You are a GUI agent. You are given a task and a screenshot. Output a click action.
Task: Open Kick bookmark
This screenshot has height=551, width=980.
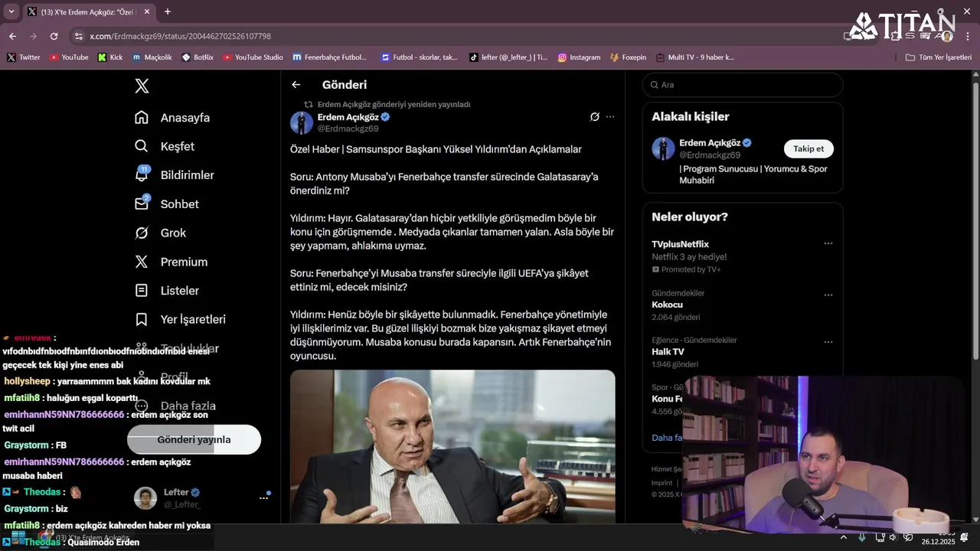coord(110,57)
